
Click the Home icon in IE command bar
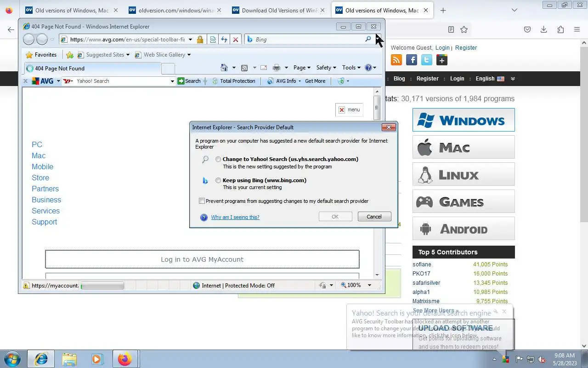tap(224, 68)
